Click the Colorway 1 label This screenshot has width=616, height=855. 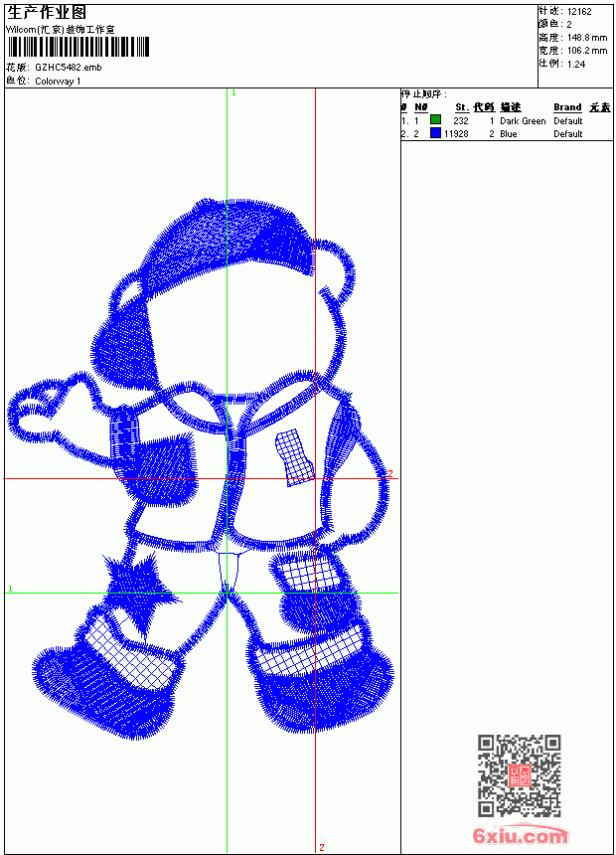58,82
